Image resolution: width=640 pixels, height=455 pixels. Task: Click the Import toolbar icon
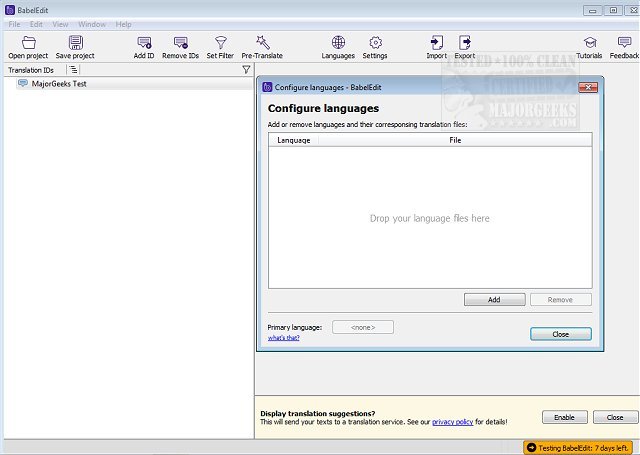point(436,43)
